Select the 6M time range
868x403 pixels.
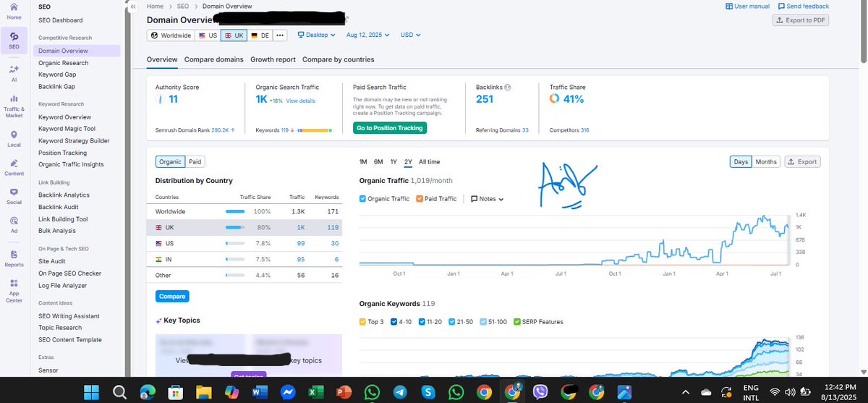point(378,162)
